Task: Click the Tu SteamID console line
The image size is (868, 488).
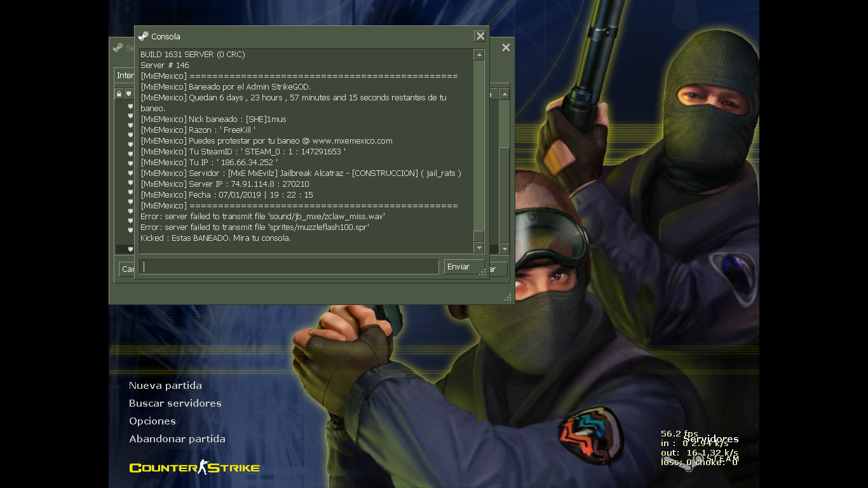Action: (243, 151)
